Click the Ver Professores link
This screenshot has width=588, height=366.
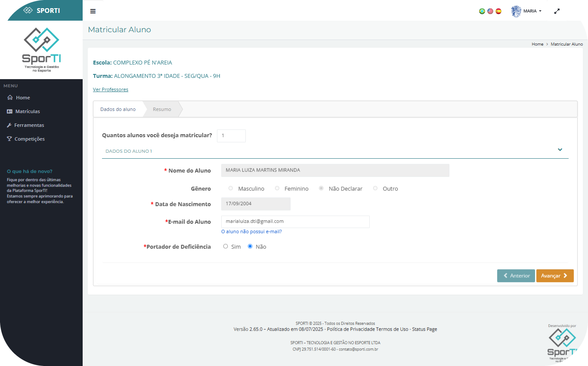click(x=111, y=89)
